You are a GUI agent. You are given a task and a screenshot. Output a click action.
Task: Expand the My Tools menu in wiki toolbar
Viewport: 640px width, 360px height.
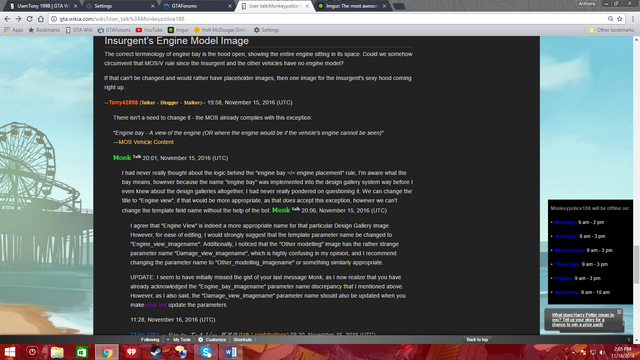(x=179, y=340)
